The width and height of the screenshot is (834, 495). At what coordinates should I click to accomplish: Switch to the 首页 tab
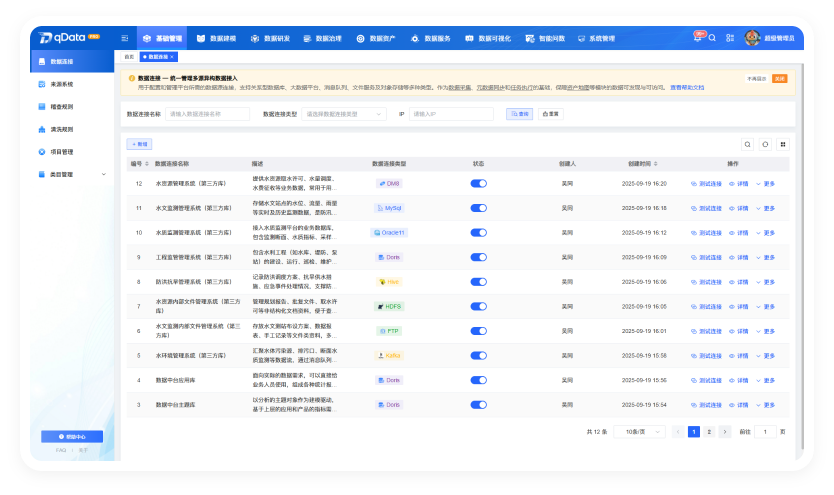point(129,57)
